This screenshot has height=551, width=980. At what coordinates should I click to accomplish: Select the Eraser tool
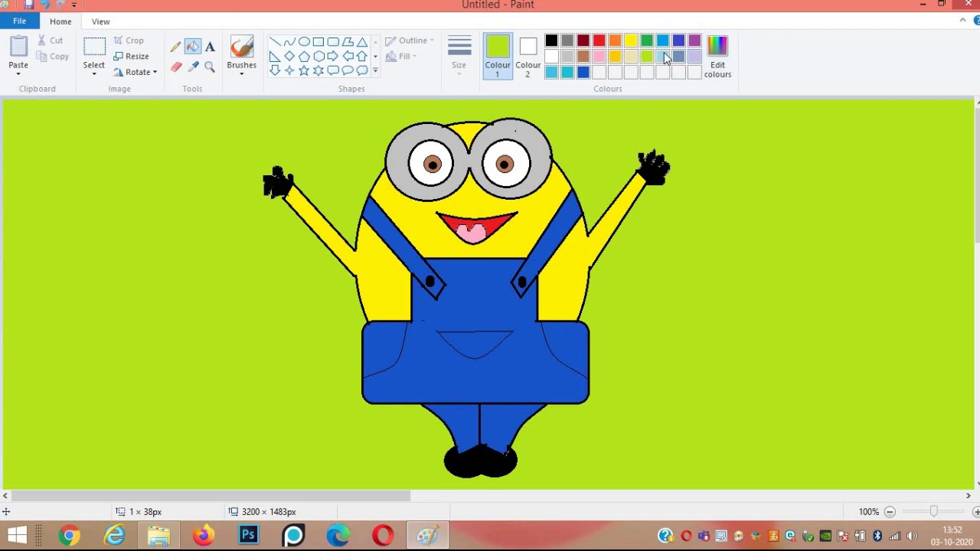(x=175, y=67)
